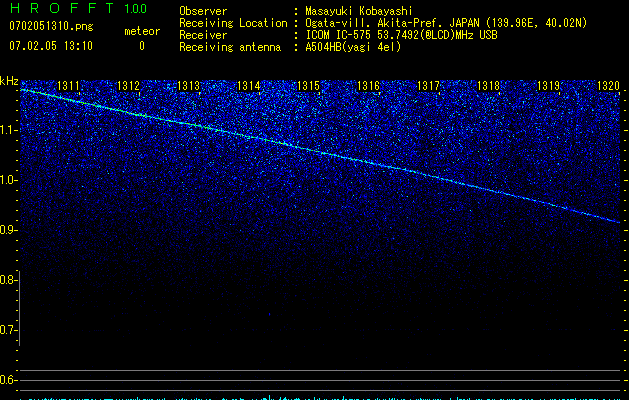
Task: Click the meteor count value 0
Action: [142, 46]
